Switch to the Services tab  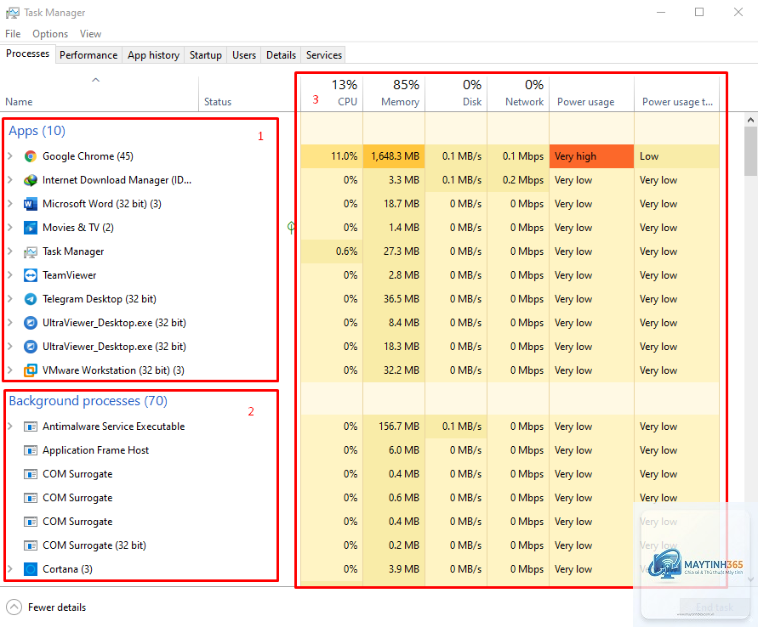(324, 55)
